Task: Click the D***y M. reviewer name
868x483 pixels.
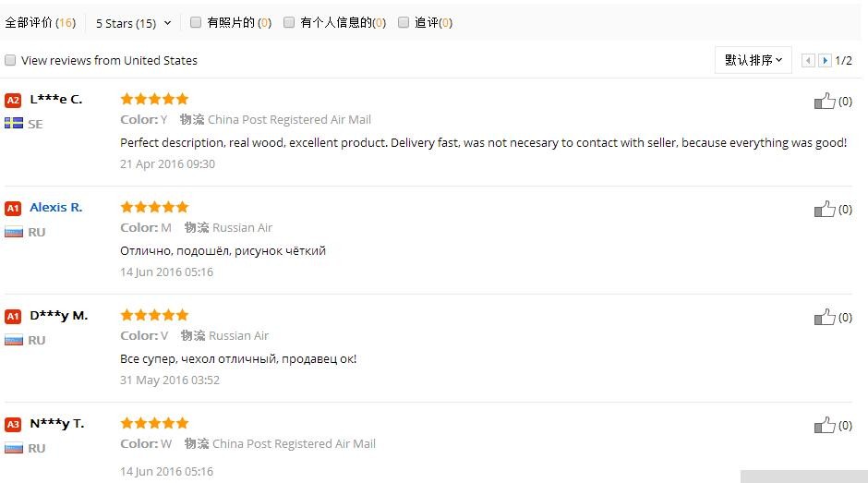Action: tap(58, 316)
